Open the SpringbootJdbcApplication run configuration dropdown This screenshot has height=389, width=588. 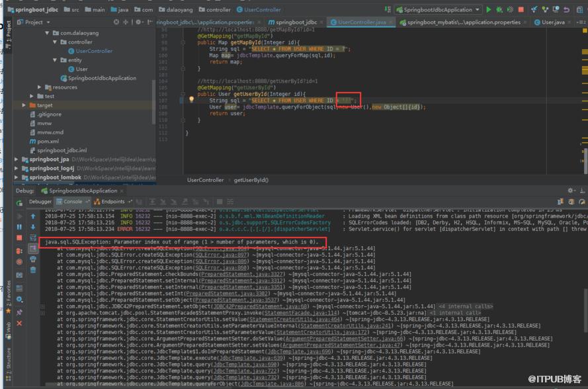438,10
